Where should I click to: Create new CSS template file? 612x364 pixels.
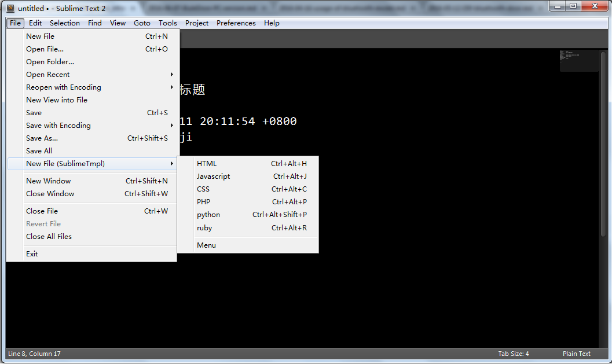click(x=248, y=189)
